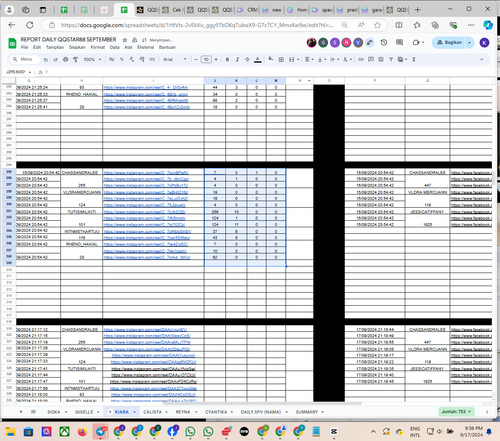Open the borders tool
Image resolution: width=500 pixels, height=441 pixels.
[x=281, y=60]
